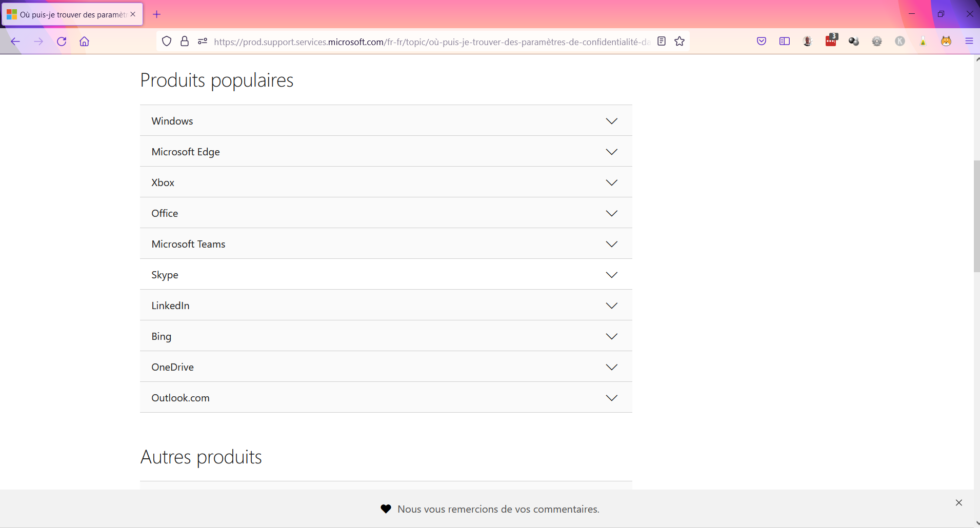Click the 'Autres produits' heading
Viewport: 980px width, 528px height.
201,457
